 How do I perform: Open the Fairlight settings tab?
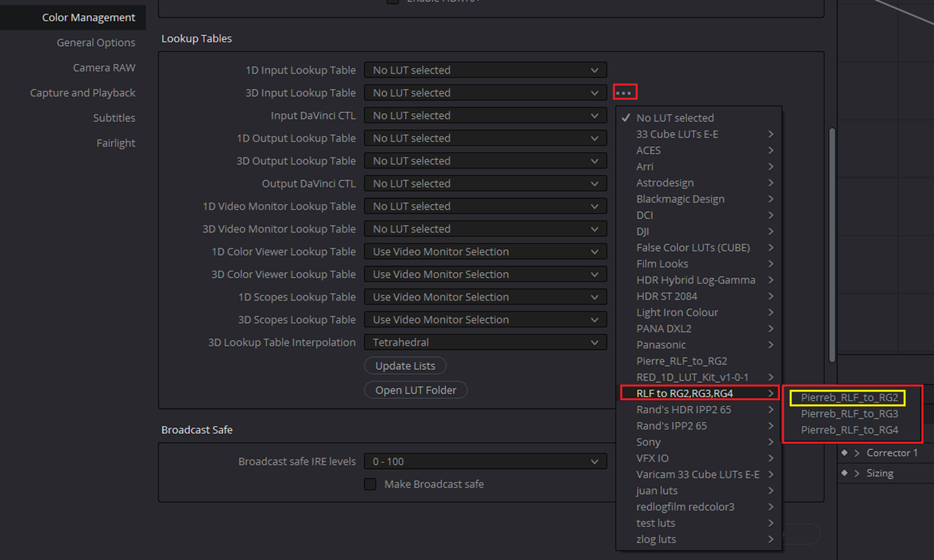pyautogui.click(x=73, y=143)
